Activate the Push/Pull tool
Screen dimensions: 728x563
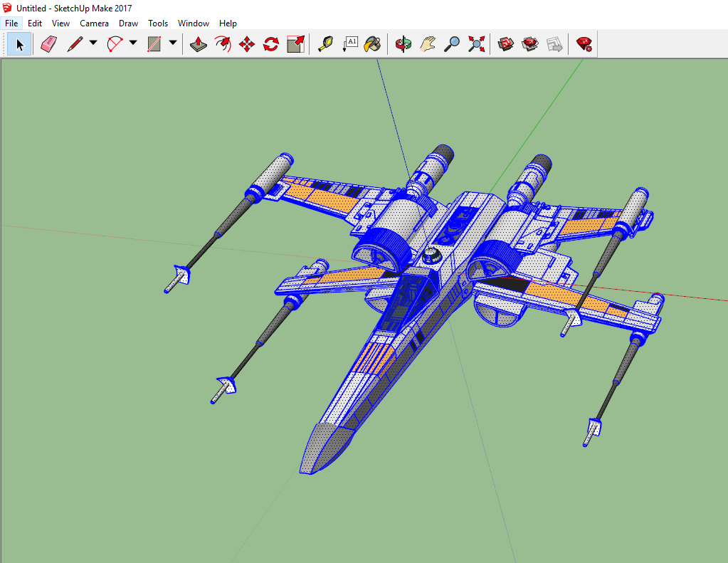[x=199, y=44]
